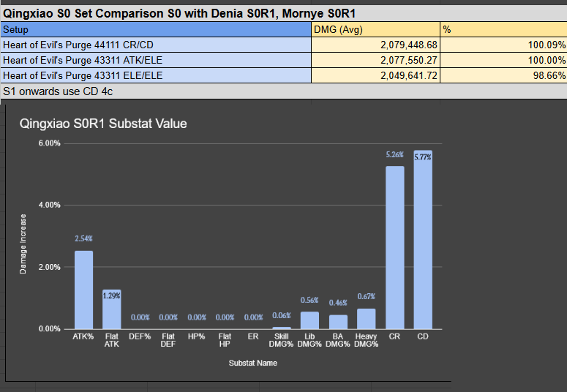Image resolution: width=567 pixels, height=392 pixels.
Task: Click the Lib DMG% bar in the chart
Action: [309, 320]
